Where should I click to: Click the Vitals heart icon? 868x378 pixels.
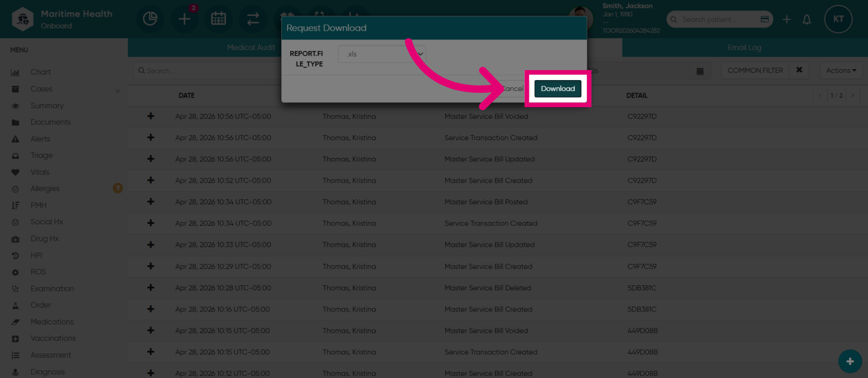(15, 172)
